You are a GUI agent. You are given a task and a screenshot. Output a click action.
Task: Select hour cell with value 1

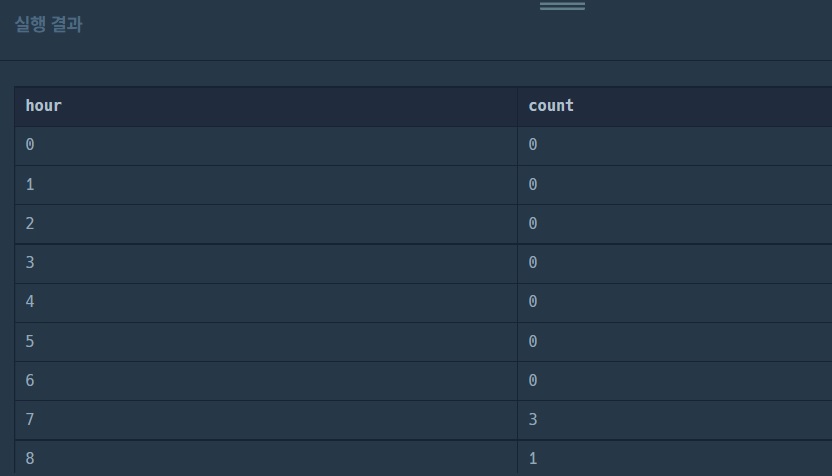(266, 185)
